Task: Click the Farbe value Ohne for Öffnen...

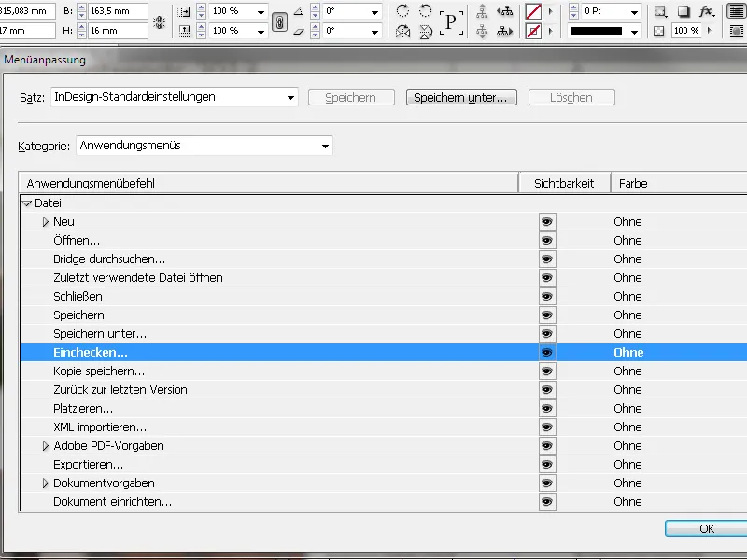Action: click(x=627, y=241)
